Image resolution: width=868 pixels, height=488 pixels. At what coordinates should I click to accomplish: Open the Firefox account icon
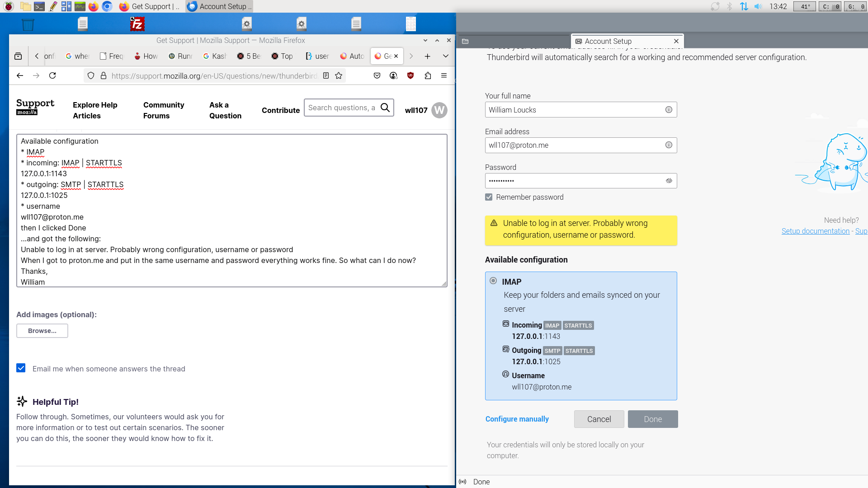pos(393,75)
